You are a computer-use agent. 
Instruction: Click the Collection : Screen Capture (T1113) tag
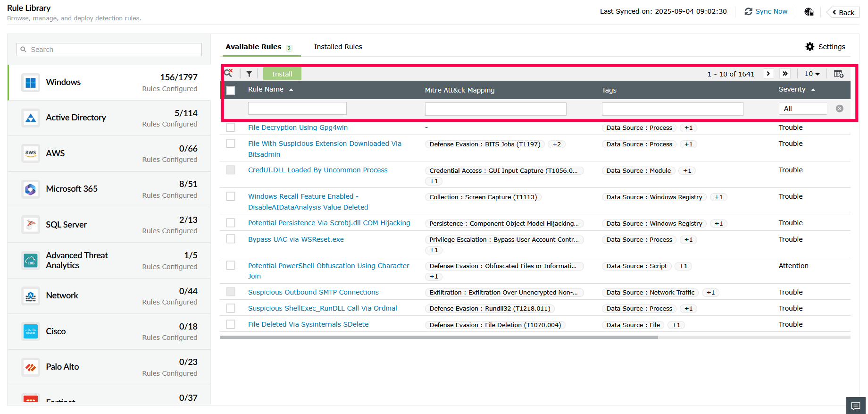[x=483, y=197]
